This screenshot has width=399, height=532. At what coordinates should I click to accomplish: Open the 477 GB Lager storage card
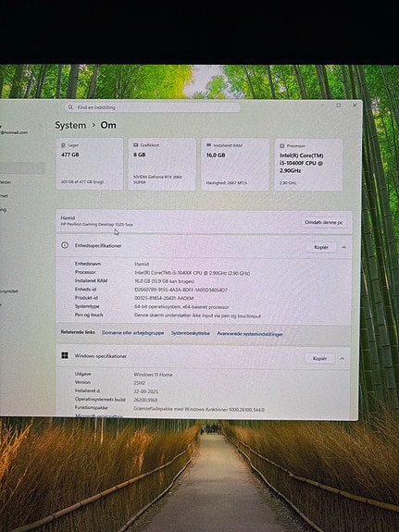click(90, 164)
